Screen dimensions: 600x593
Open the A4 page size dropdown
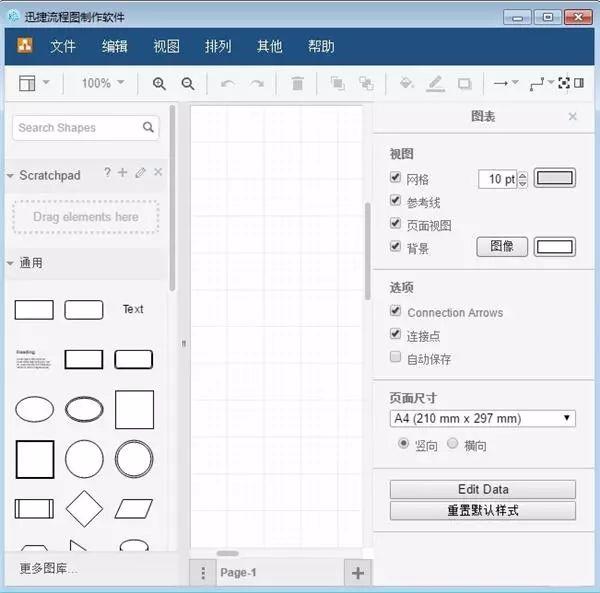point(483,418)
